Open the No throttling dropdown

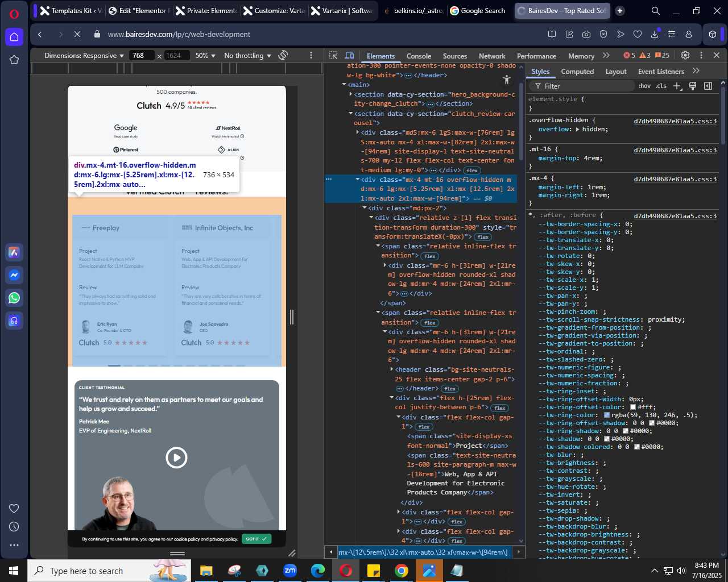coord(247,56)
